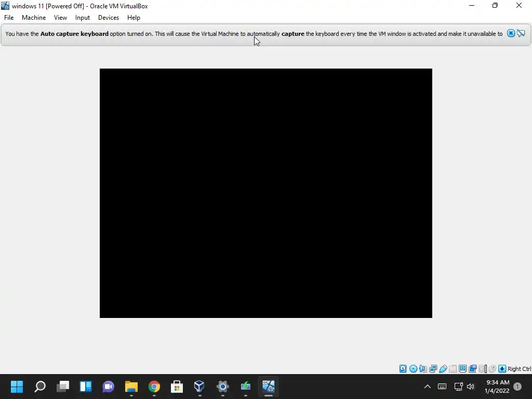This screenshot has height=399, width=532.
Task: Switch to VirtualBox Manager in taskbar
Action: pyautogui.click(x=199, y=387)
